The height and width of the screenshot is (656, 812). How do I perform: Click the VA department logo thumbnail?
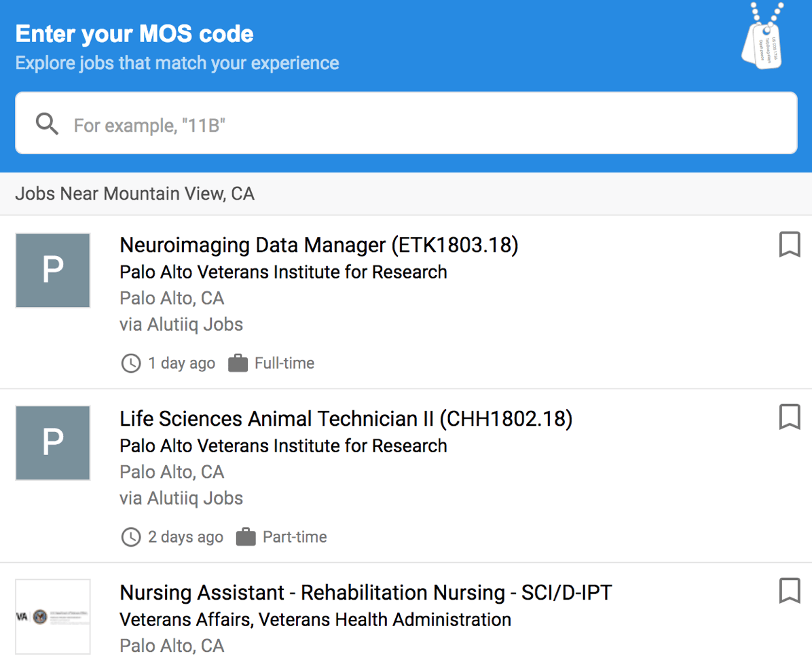pyautogui.click(x=52, y=617)
